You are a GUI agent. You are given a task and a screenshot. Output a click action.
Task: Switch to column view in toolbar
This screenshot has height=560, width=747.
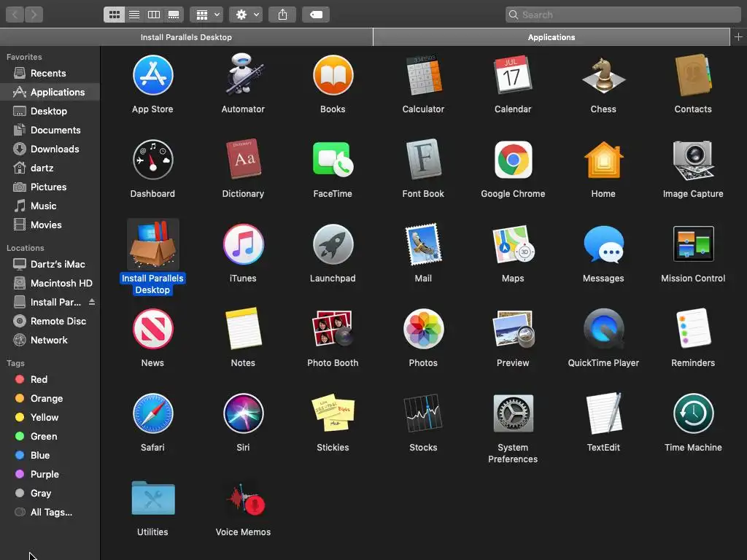tap(154, 15)
